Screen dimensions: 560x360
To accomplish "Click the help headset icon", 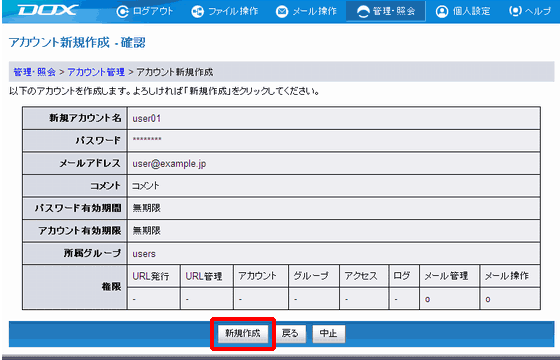I will (x=515, y=11).
